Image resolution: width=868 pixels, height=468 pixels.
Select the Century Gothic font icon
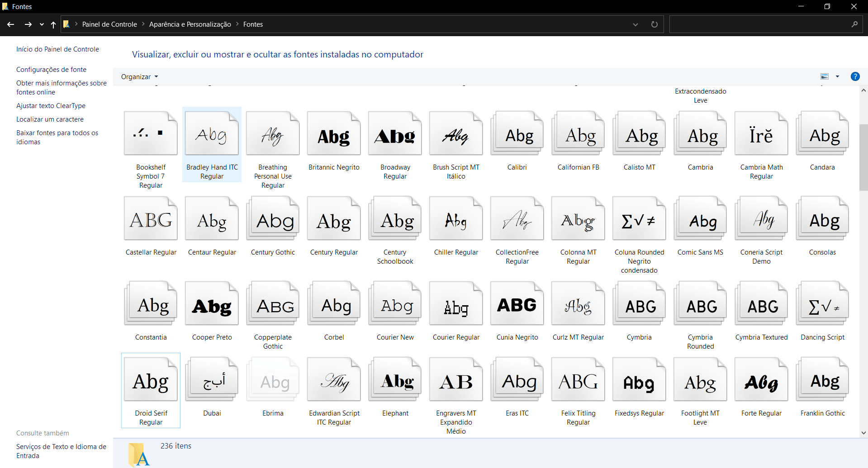point(273,218)
